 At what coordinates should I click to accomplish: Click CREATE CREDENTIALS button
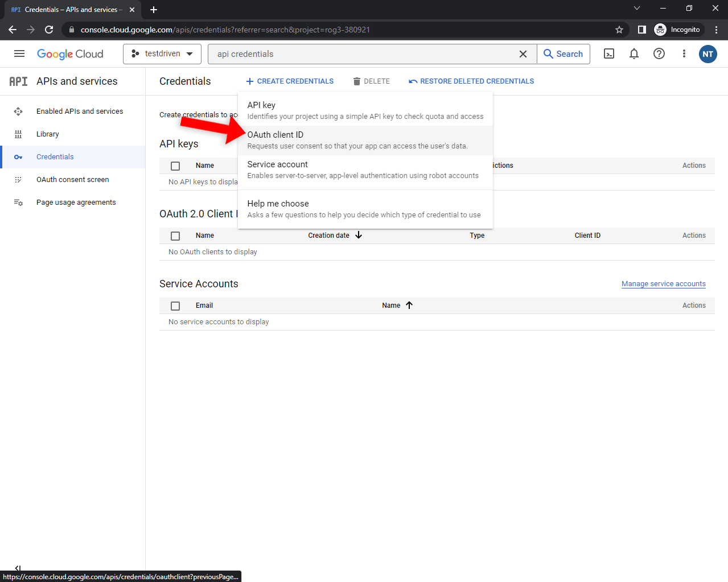[x=290, y=81]
